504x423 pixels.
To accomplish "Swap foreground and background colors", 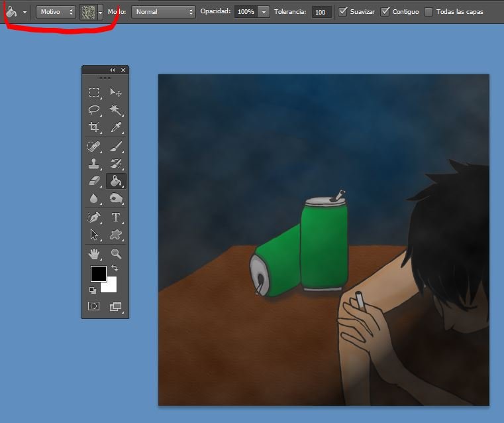I will [x=115, y=268].
